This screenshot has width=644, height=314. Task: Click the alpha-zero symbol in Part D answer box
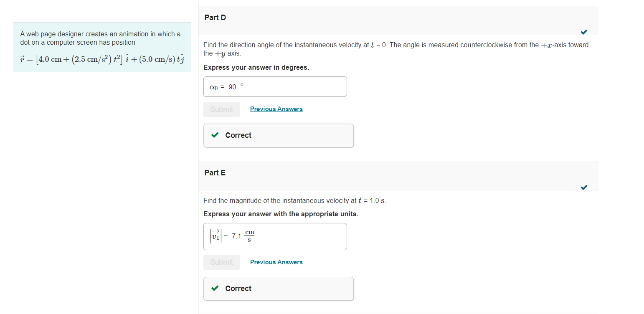click(x=213, y=87)
